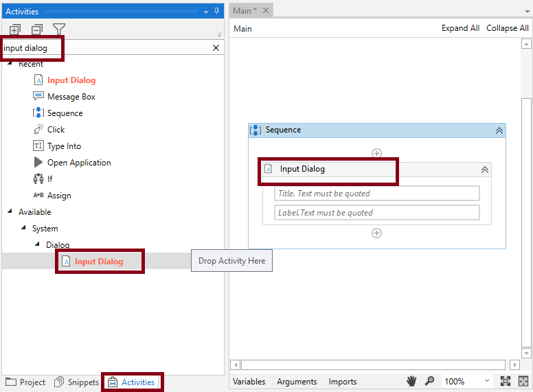Select the Open Application activity
The width and height of the screenshot is (533, 392).
[x=79, y=163]
